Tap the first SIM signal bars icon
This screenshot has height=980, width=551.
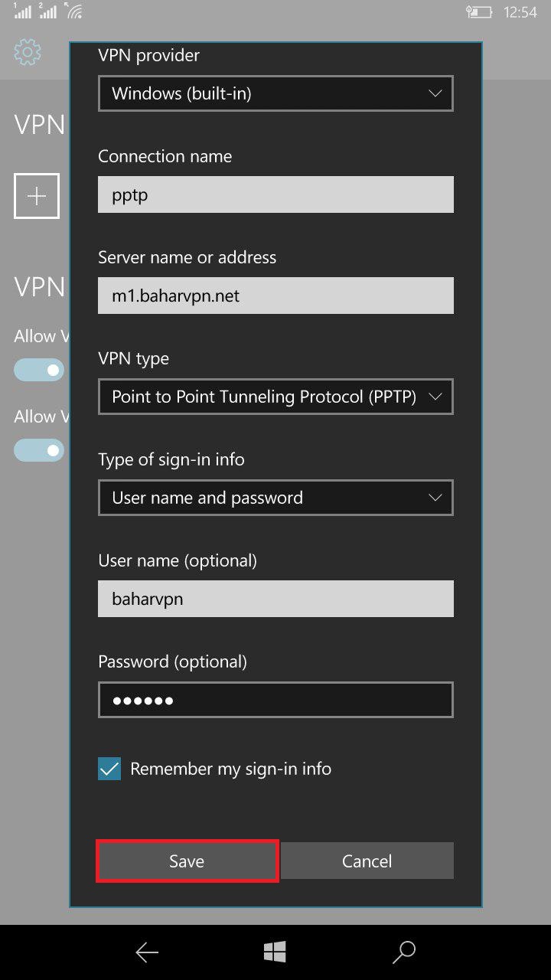22,11
